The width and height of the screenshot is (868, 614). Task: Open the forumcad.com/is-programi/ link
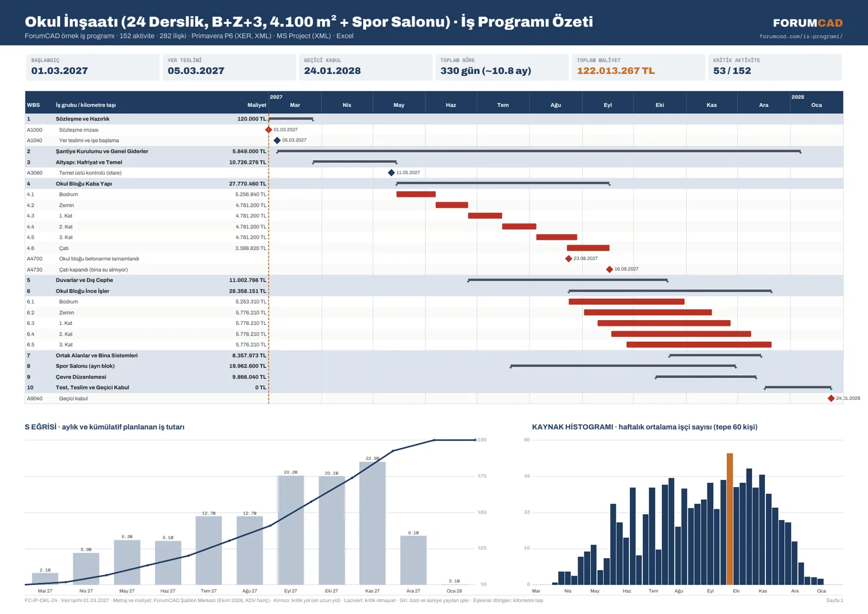(801, 36)
